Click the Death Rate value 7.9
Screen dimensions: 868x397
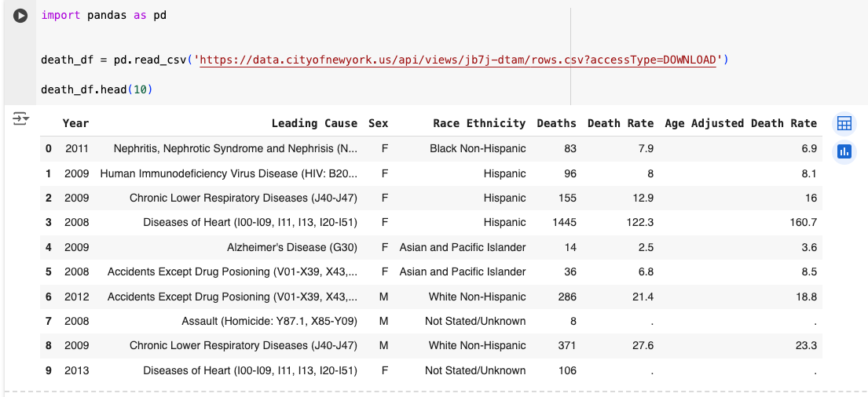(646, 149)
